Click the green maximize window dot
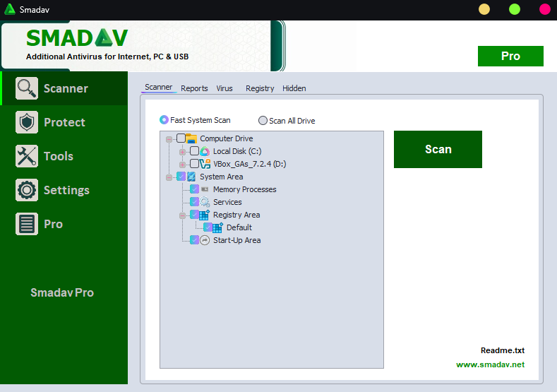This screenshot has height=392, width=557. click(x=515, y=9)
